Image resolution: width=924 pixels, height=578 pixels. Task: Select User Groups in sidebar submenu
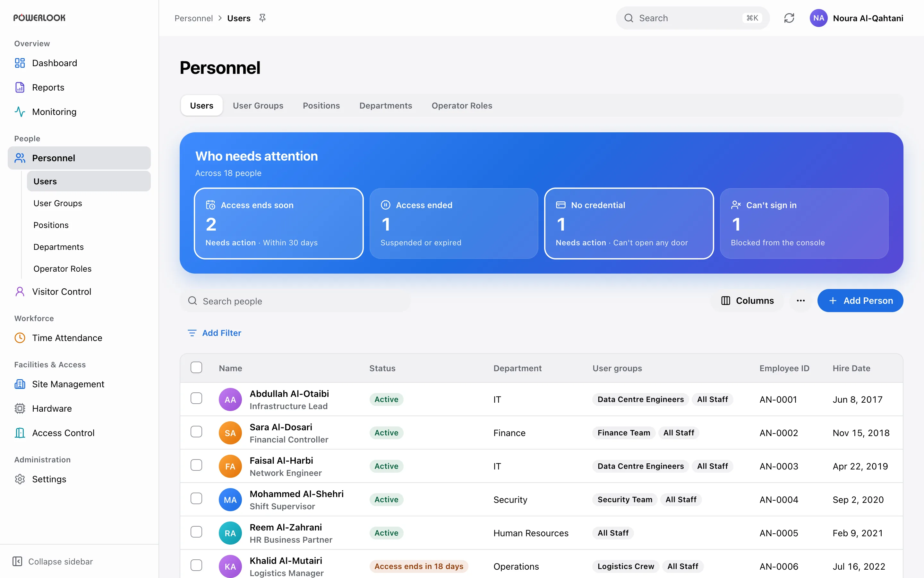89,203
